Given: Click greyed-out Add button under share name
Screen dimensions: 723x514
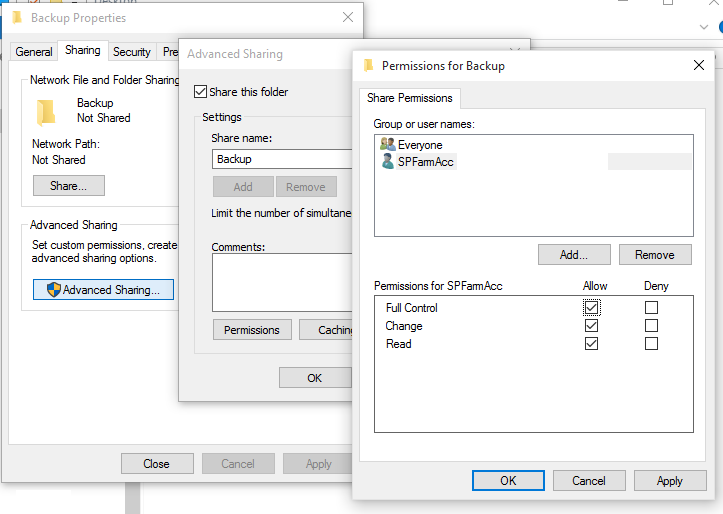Looking at the screenshot, I should click(243, 187).
